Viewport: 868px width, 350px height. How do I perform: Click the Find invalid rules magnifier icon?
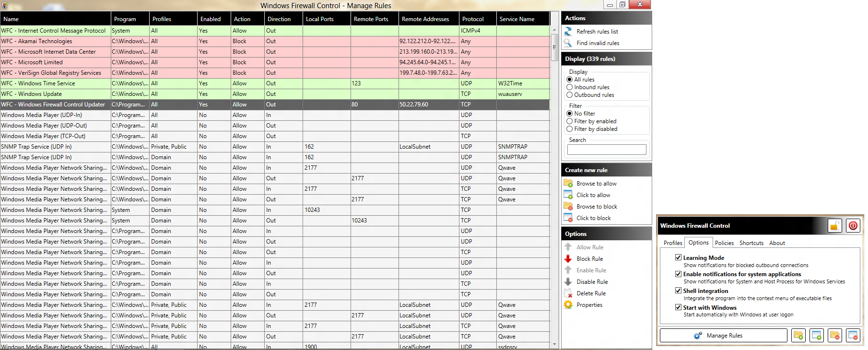point(568,43)
